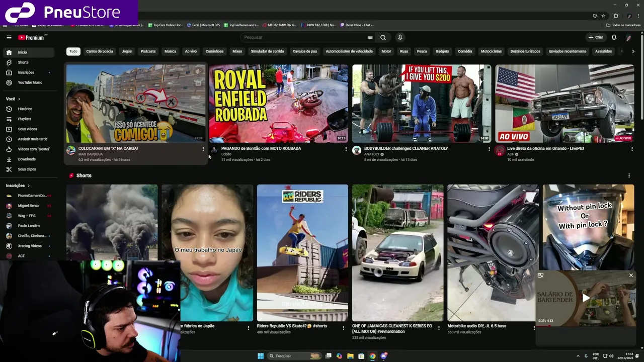This screenshot has height=362, width=644.
Task: Open Motorbike audio DIY short thumbnail
Action: 493,253
